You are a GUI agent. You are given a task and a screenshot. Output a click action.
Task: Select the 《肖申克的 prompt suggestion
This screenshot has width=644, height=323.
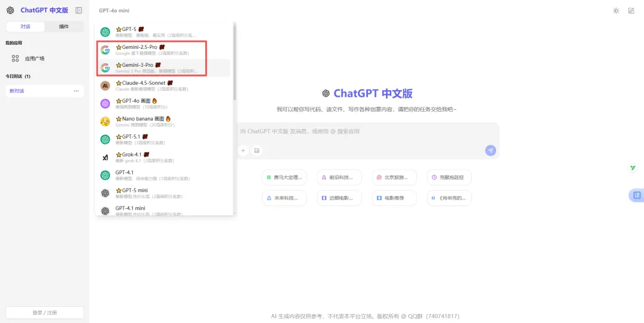point(450,198)
